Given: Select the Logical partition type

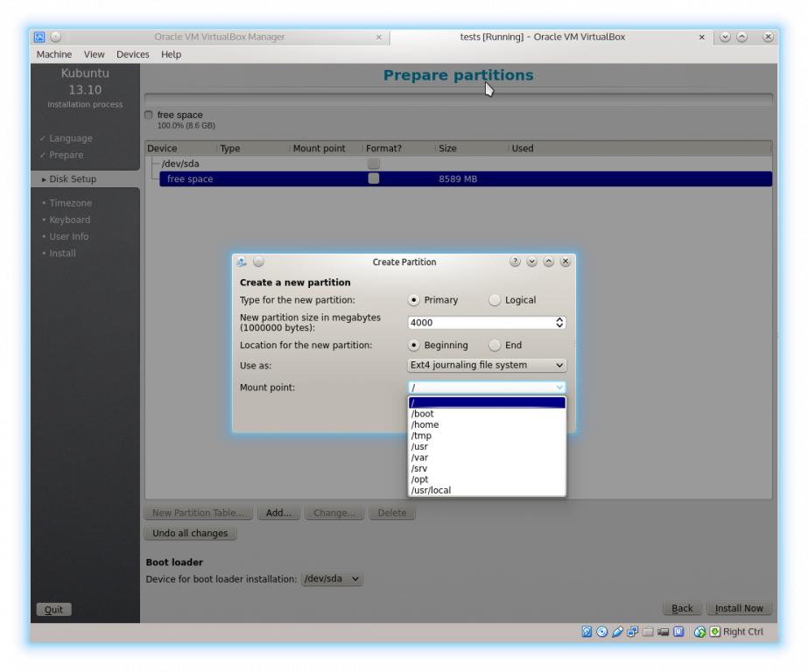Looking at the screenshot, I should pyautogui.click(x=495, y=300).
